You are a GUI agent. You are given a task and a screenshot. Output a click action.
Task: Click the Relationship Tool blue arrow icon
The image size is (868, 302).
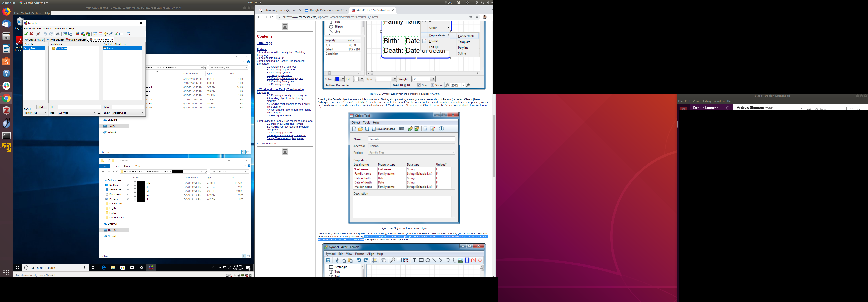pyautogui.click(x=111, y=34)
